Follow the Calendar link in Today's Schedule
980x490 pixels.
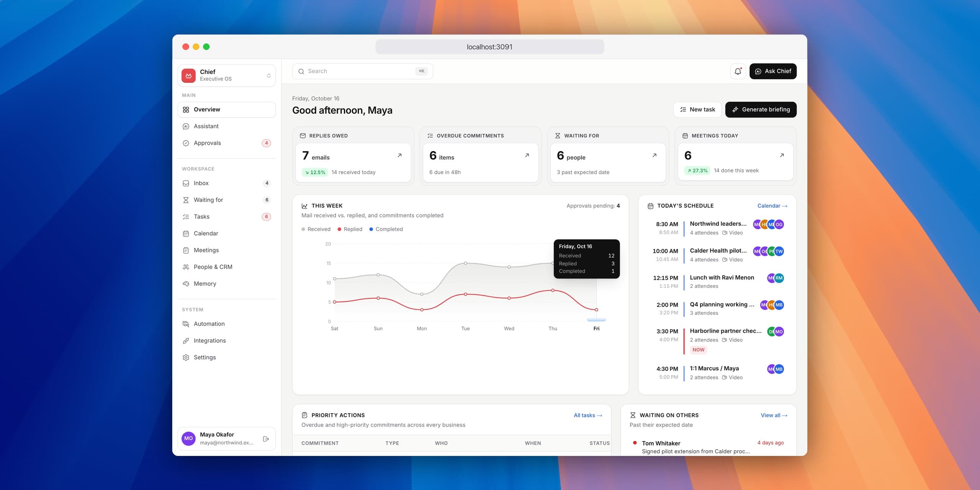[x=772, y=206]
